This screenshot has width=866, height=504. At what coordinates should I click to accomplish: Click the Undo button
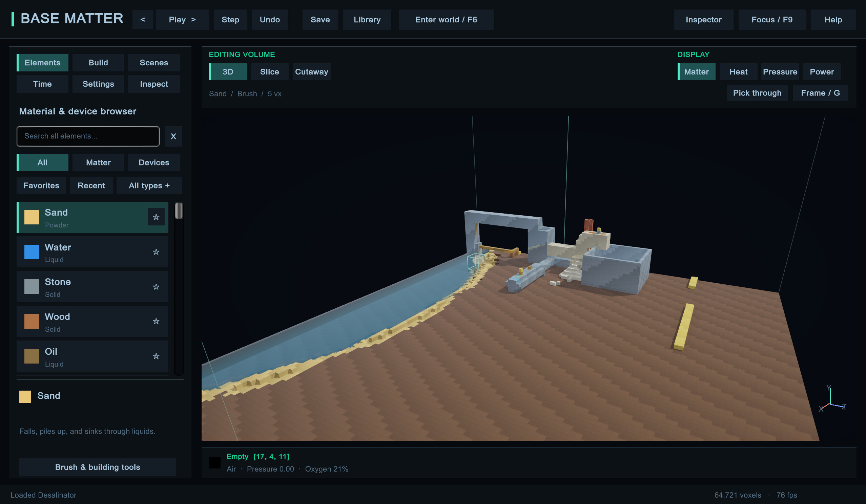[270, 20]
